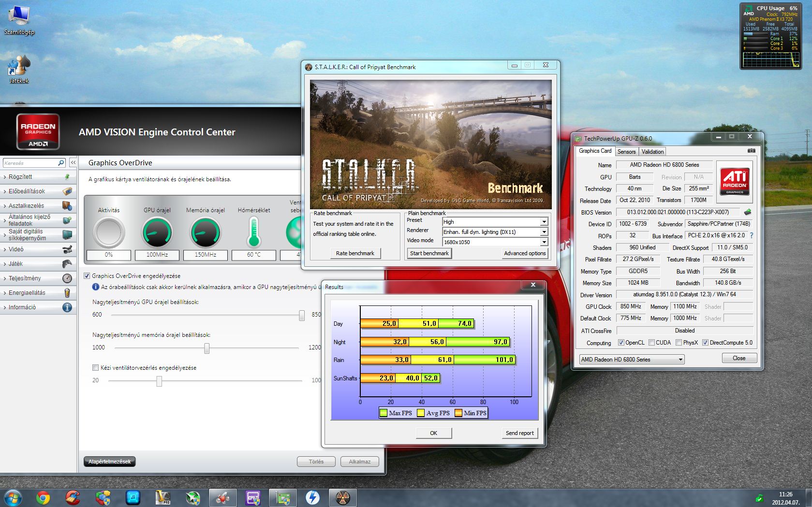The height and width of the screenshot is (507, 812).
Task: Expand Saját digitális síkképernyőim section
Action: [38, 235]
